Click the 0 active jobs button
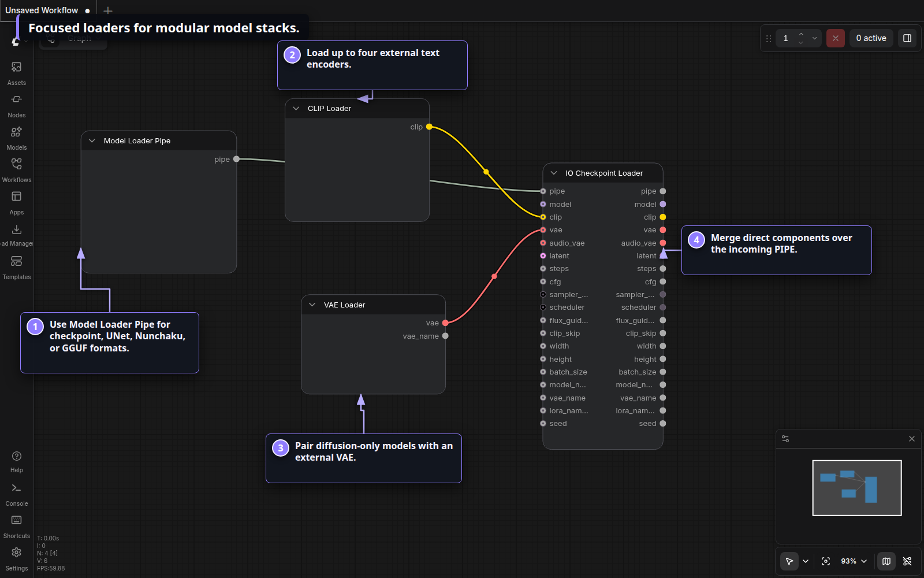The width and height of the screenshot is (924, 578). [871, 38]
